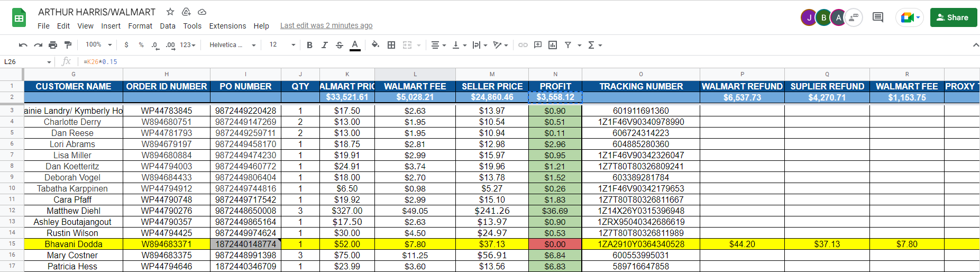Screen dimensions: 980x272
Task: Open the Functions sigma menu
Action: [594, 45]
